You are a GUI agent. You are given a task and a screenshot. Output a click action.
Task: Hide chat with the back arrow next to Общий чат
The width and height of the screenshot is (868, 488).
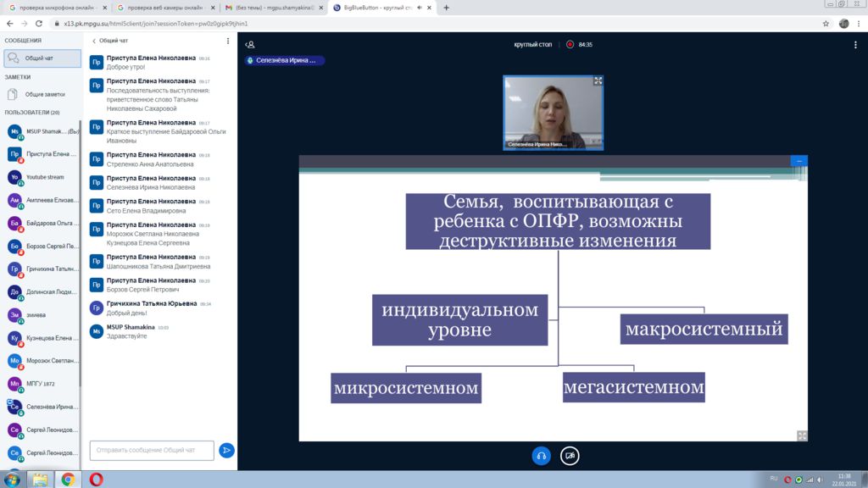pyautogui.click(x=94, y=41)
